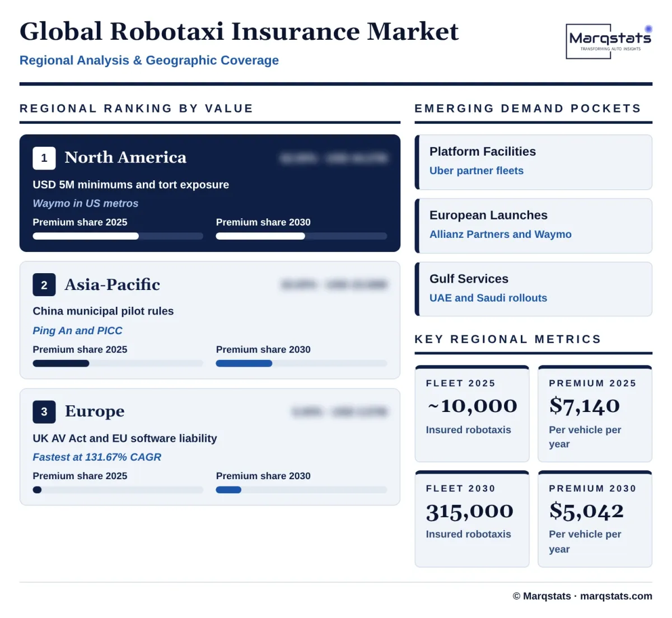Viewport: 672px width, 618px height.
Task: Select the Fleet 2025 ~10,000 metric card
Action: 472,414
